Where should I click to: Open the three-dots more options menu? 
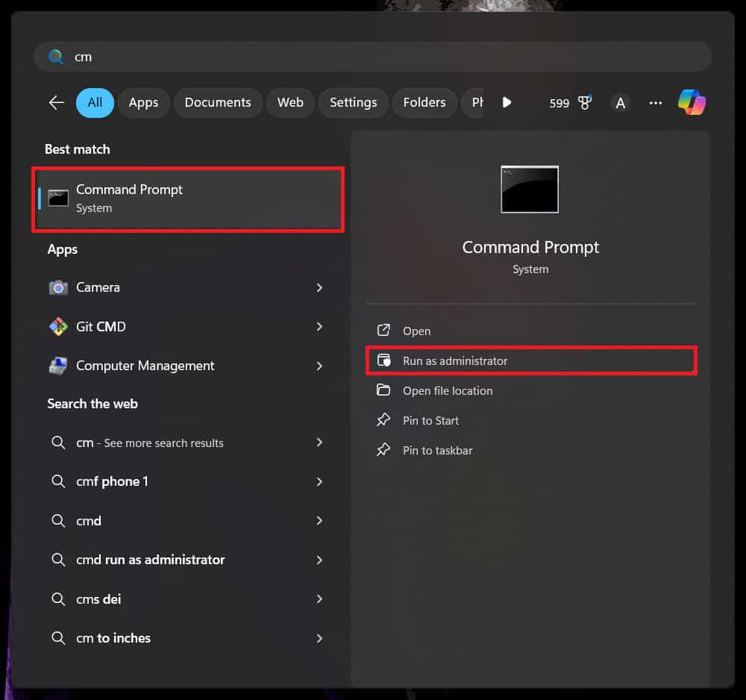[x=655, y=103]
